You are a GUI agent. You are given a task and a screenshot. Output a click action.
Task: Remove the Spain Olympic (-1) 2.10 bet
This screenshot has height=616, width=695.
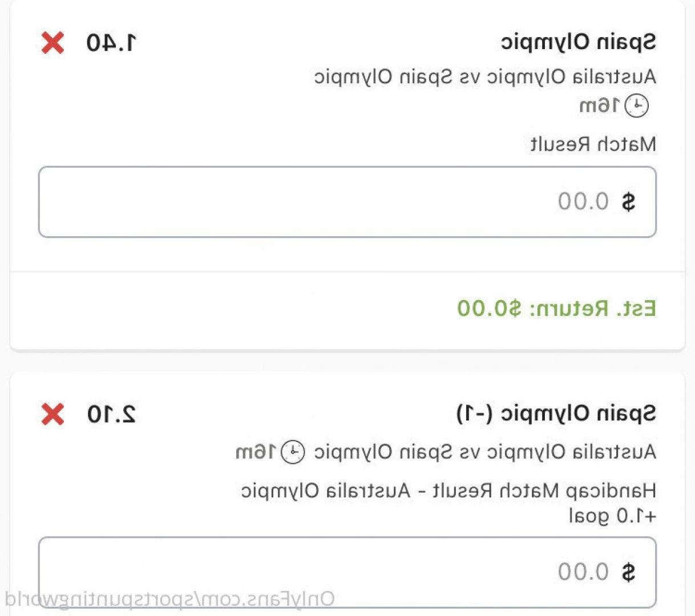(52, 414)
